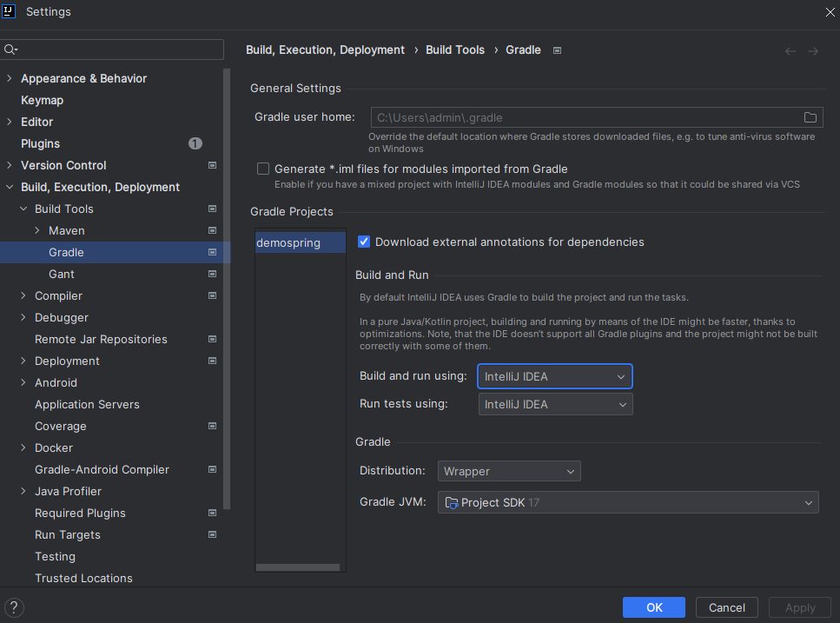The height and width of the screenshot is (623, 840).
Task: Expand the Editor node
Action: [9, 122]
